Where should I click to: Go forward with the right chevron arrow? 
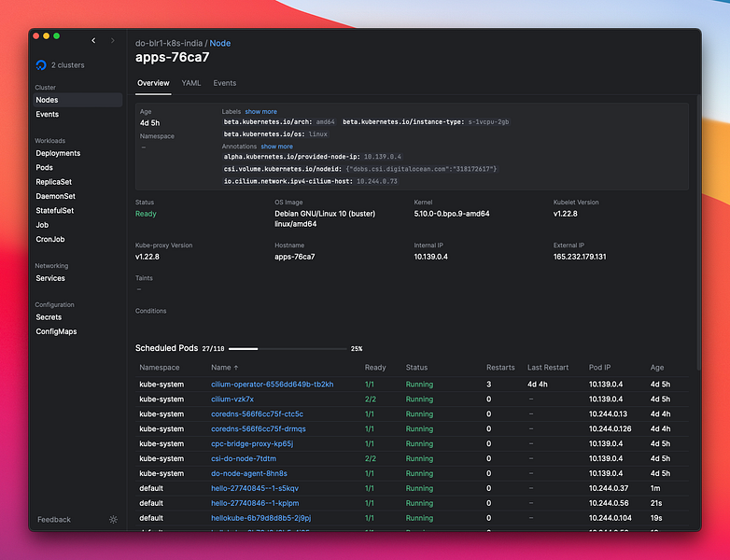tap(113, 40)
